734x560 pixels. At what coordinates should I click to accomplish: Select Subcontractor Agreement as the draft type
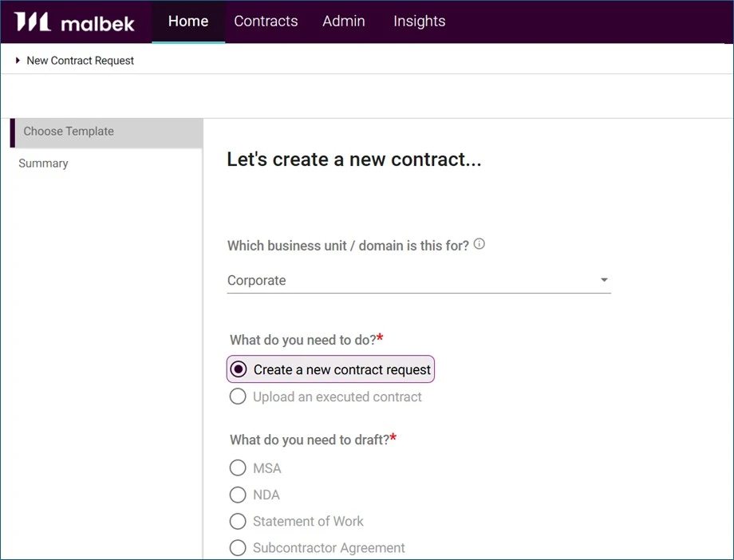238,548
